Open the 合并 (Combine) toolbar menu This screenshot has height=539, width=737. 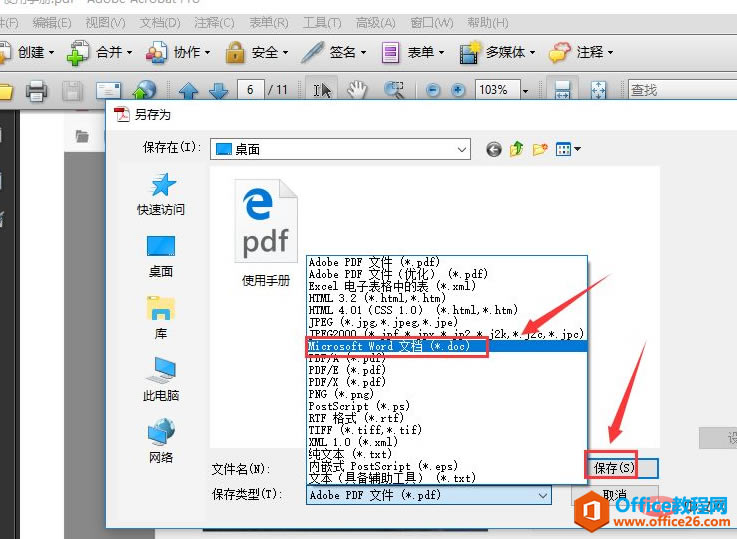pyautogui.click(x=99, y=52)
